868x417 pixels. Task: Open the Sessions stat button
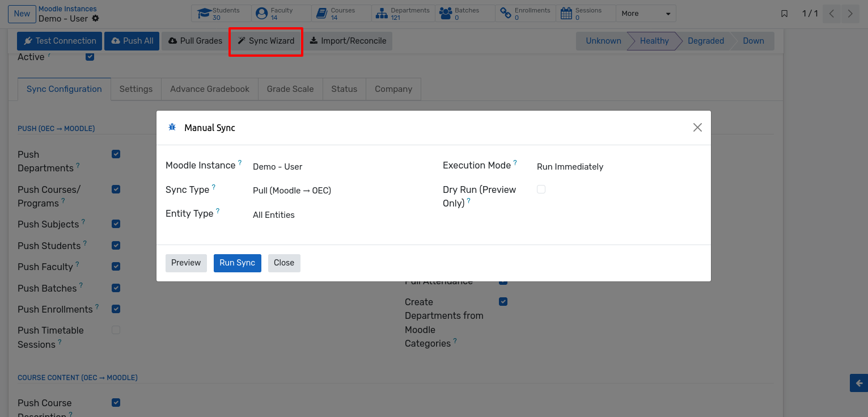pos(586,14)
